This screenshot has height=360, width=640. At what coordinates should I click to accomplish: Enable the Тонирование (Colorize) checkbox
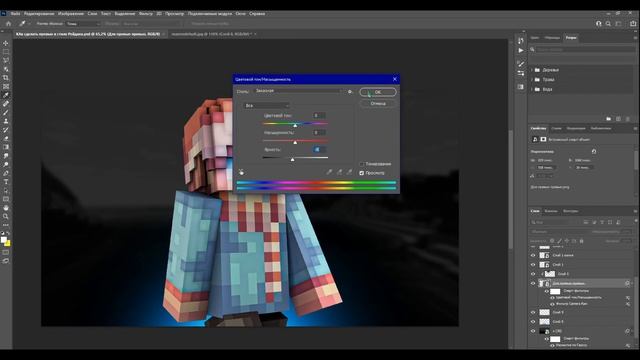pos(362,164)
